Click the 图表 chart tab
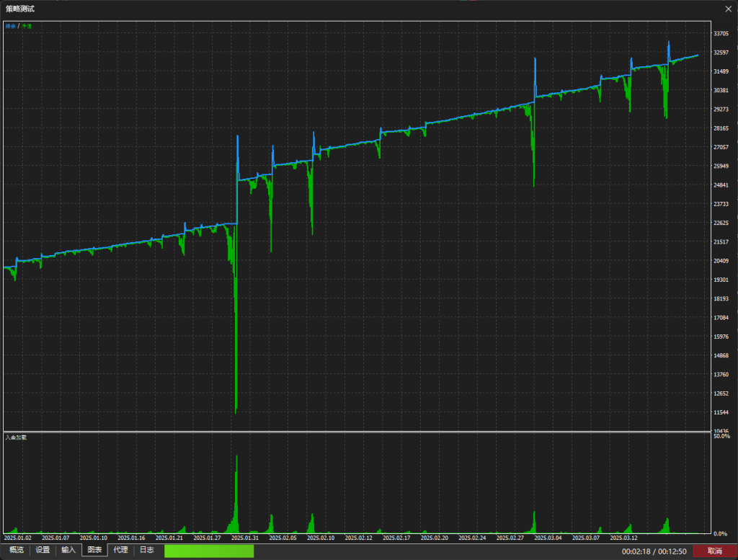 [x=94, y=550]
